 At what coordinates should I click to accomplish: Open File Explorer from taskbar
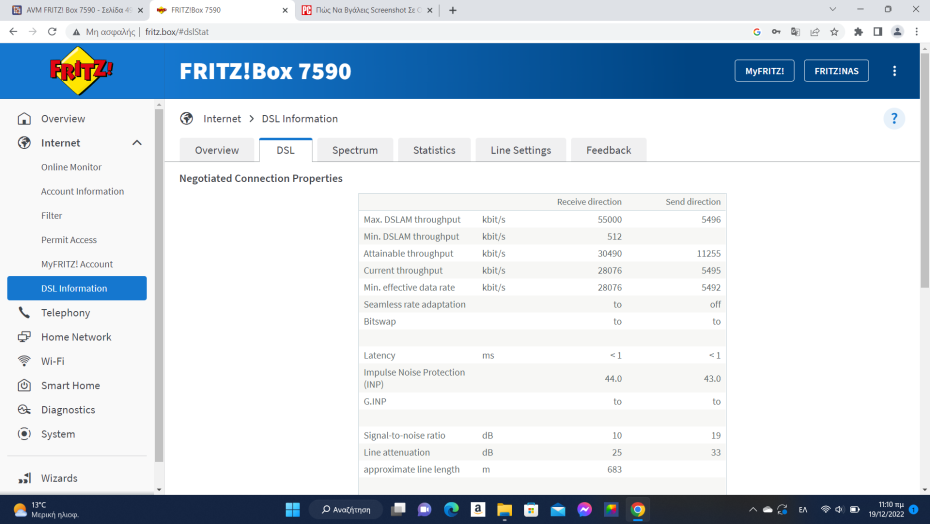pos(505,510)
